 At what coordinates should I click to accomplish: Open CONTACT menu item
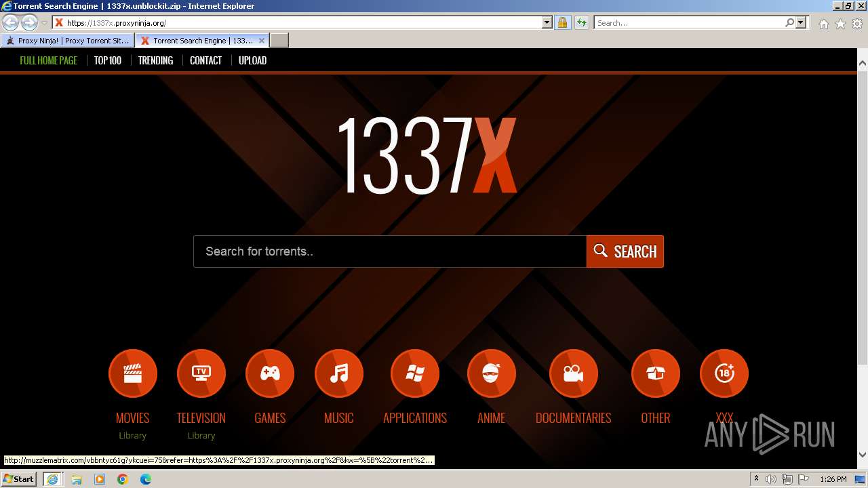[205, 60]
